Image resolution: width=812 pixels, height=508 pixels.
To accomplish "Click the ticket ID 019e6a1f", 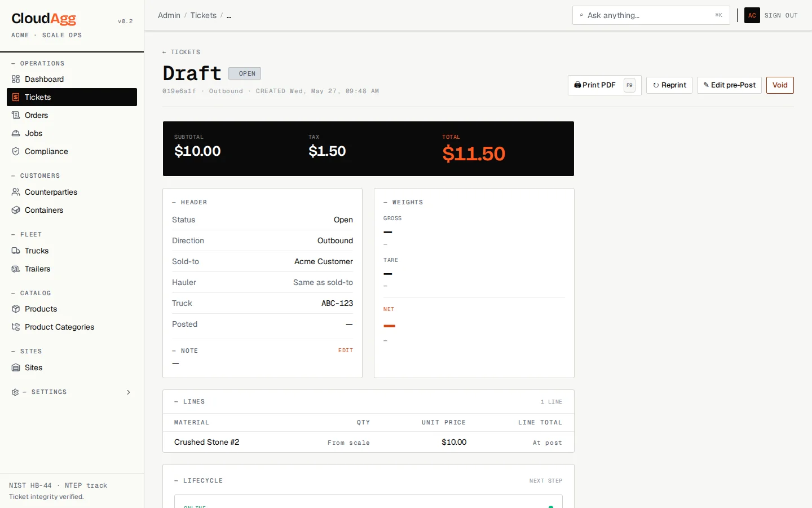I will point(179,91).
